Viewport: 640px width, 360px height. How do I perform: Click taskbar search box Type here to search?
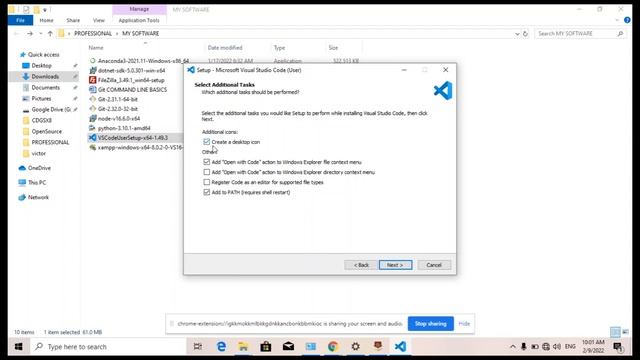click(x=108, y=347)
